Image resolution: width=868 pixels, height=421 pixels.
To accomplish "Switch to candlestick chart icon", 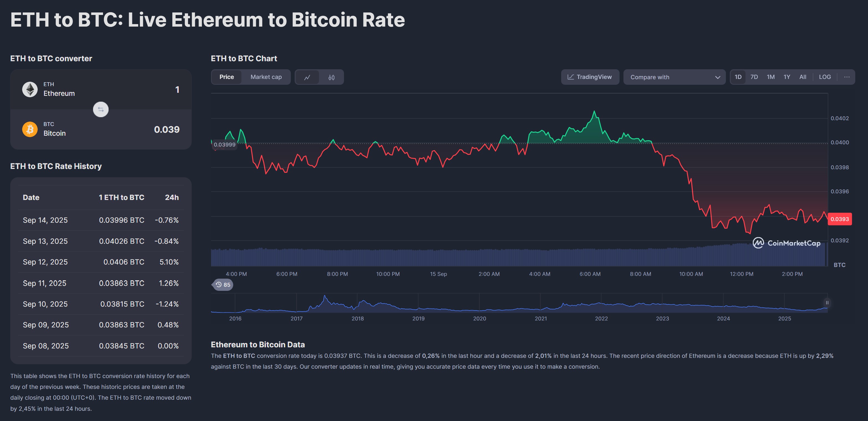I will pos(331,77).
